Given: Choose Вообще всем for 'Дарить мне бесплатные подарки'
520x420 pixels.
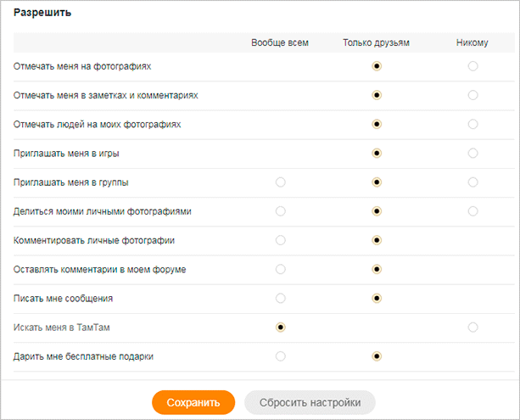Looking at the screenshot, I should coord(281,356).
